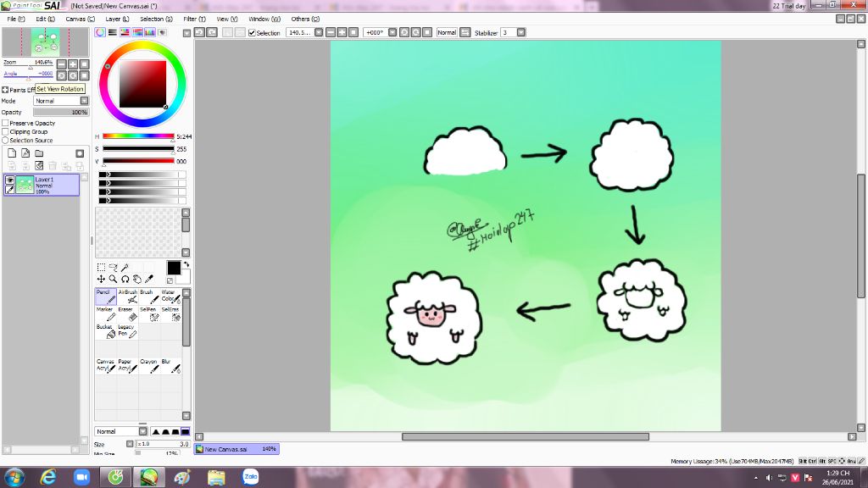Toggle the Selection checkbox in toolbar

(x=252, y=33)
